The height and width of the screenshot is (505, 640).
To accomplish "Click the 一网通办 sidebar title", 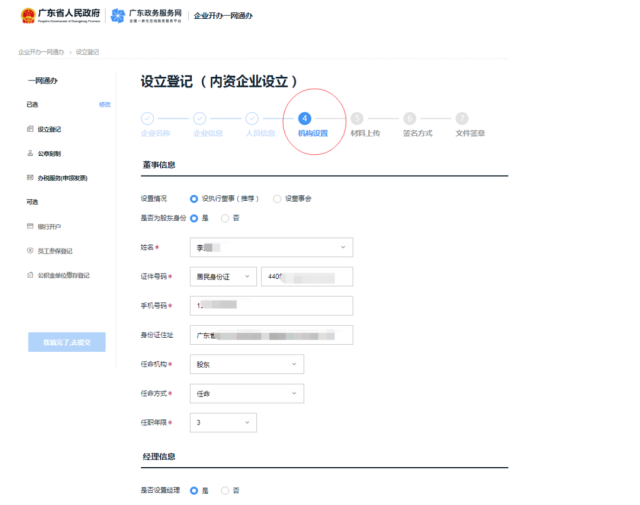I will click(x=43, y=80).
